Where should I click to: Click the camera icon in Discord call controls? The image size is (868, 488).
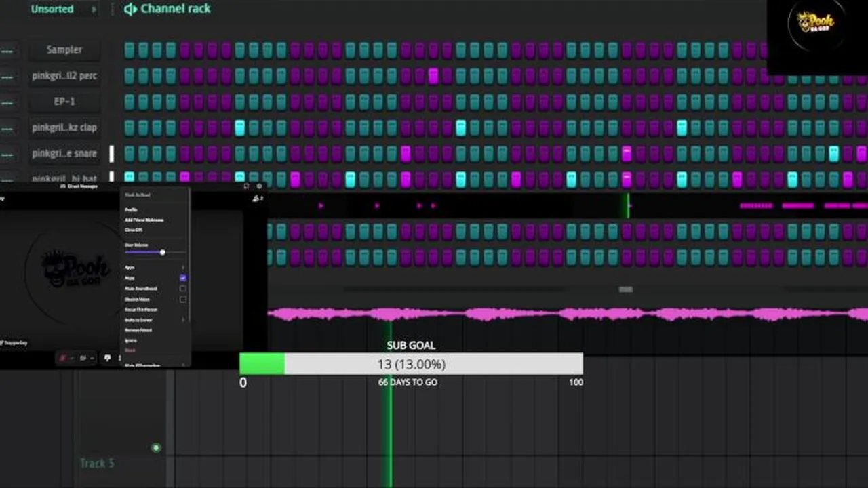click(83, 358)
